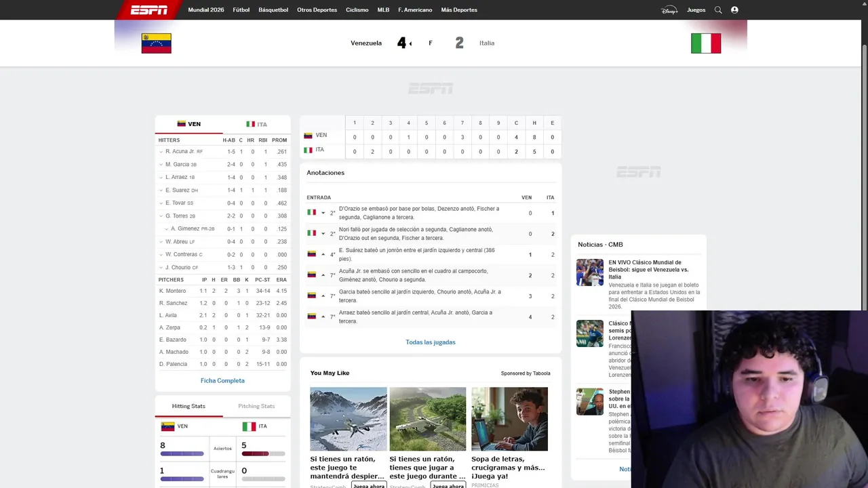Open the user profile icon
The image size is (868, 488).
pos(734,10)
